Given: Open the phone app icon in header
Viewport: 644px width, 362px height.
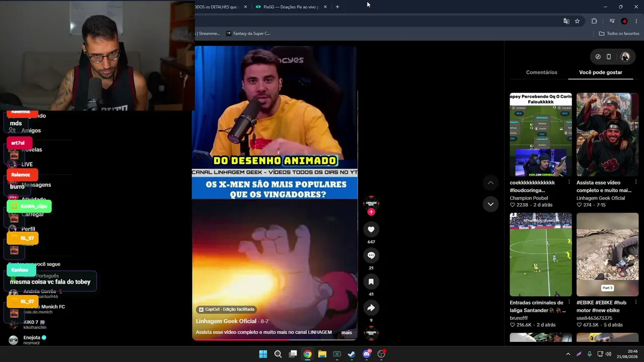Looking at the screenshot, I should [609, 57].
